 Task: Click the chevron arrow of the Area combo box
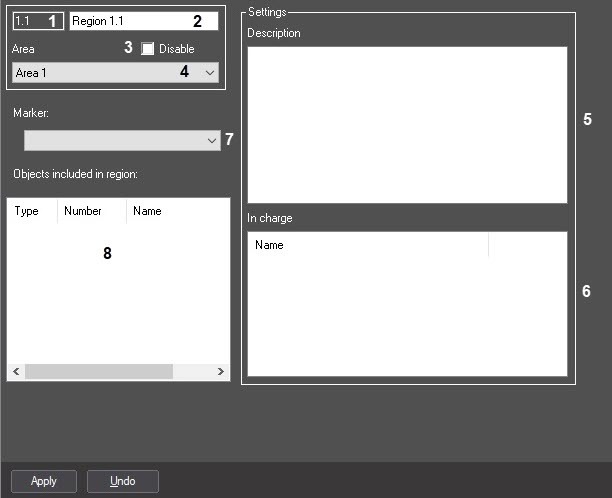tap(209, 73)
